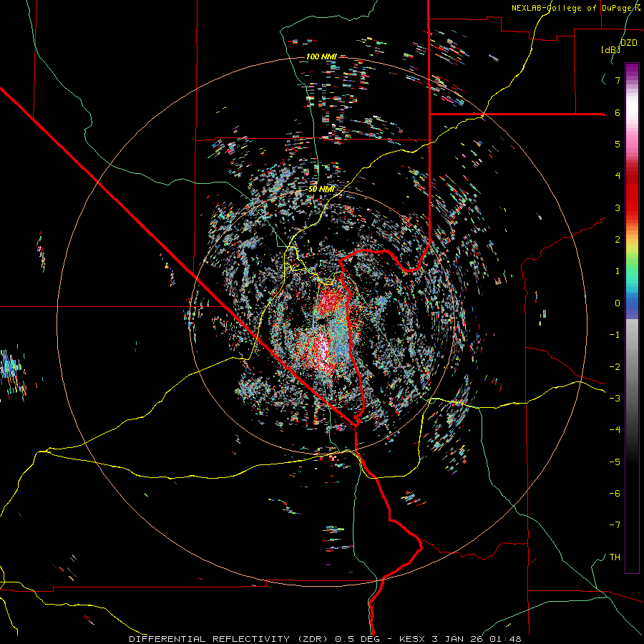Click the -2 dB scale value
Screen dimensions: 644x644
tap(615, 367)
